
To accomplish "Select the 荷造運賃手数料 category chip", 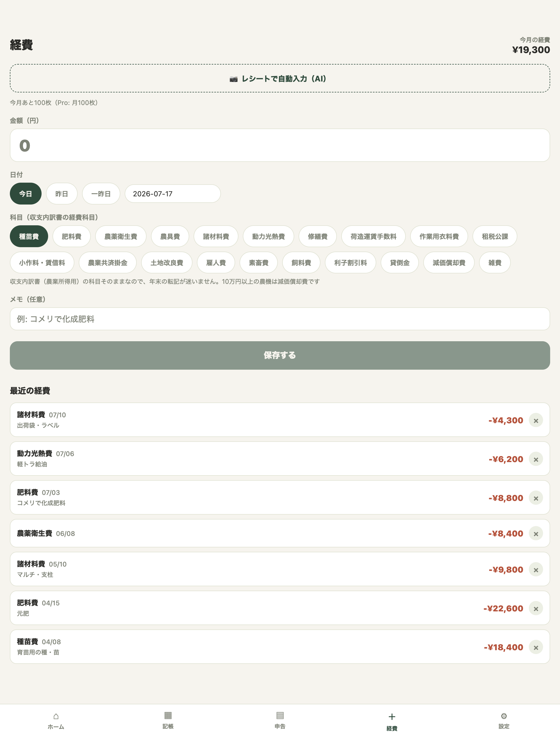I will tap(374, 237).
